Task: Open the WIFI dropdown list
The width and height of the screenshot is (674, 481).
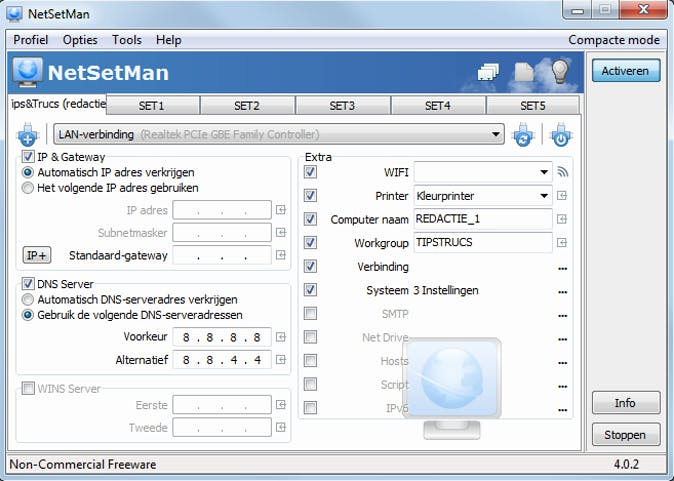Action: click(x=483, y=172)
